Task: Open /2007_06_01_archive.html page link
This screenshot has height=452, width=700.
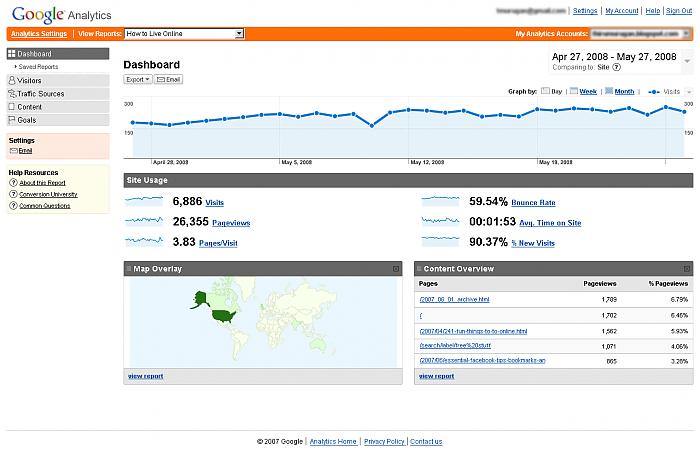Action: click(454, 299)
